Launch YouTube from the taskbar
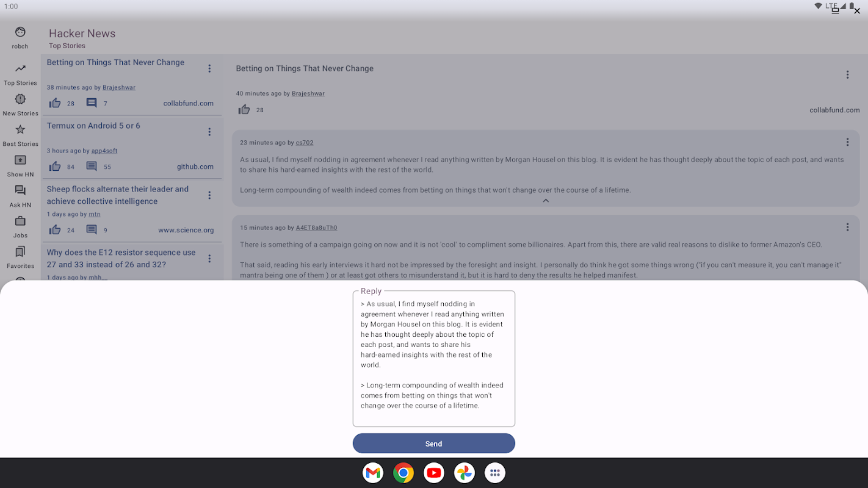The image size is (868, 488). point(434,473)
